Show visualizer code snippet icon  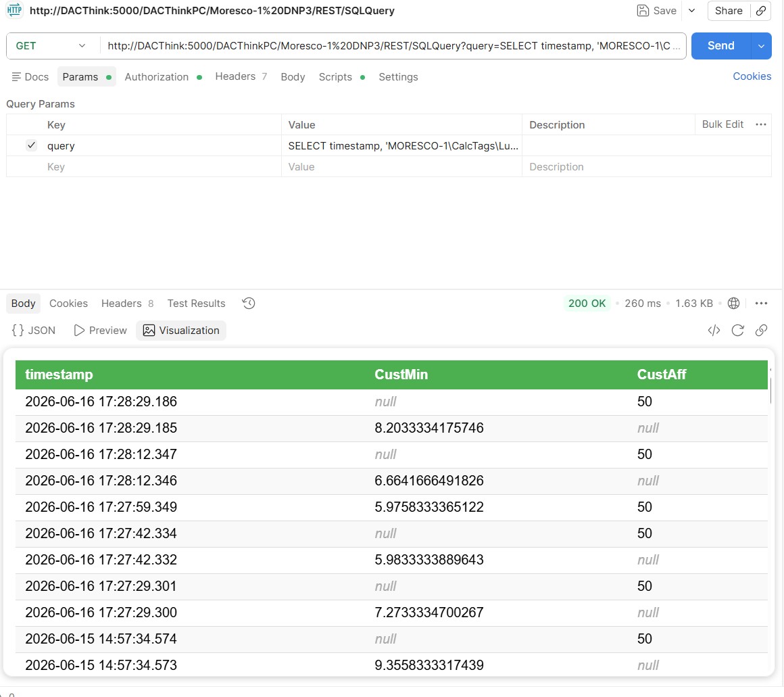[x=714, y=331]
